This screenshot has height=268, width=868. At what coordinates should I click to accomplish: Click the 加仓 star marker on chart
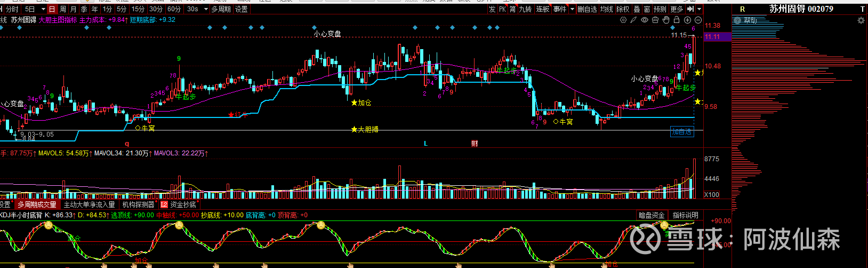tap(355, 103)
